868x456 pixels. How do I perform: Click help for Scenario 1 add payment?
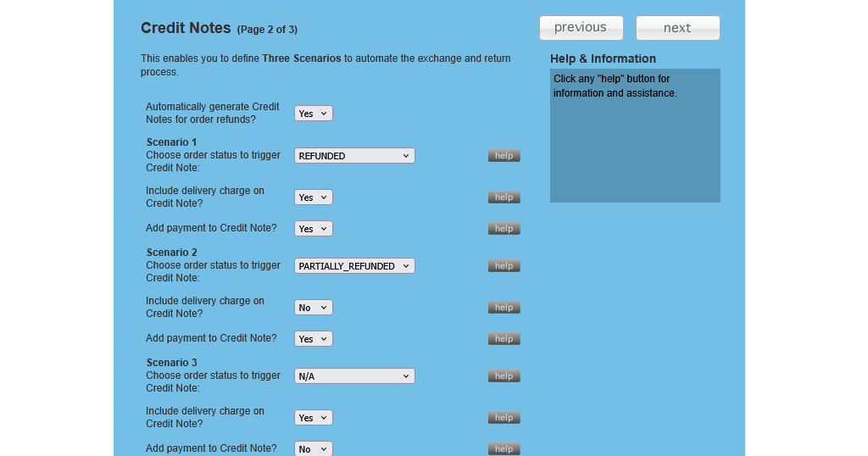tap(504, 229)
